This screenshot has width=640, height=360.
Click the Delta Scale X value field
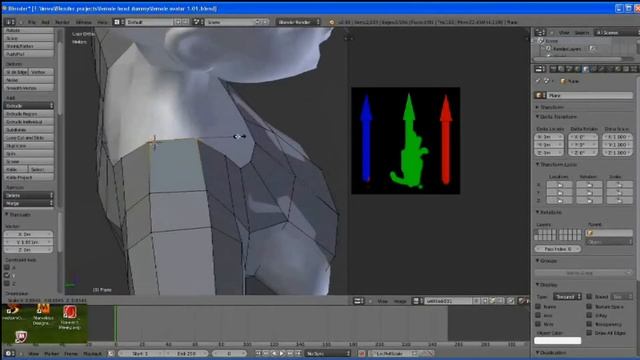coord(618,137)
